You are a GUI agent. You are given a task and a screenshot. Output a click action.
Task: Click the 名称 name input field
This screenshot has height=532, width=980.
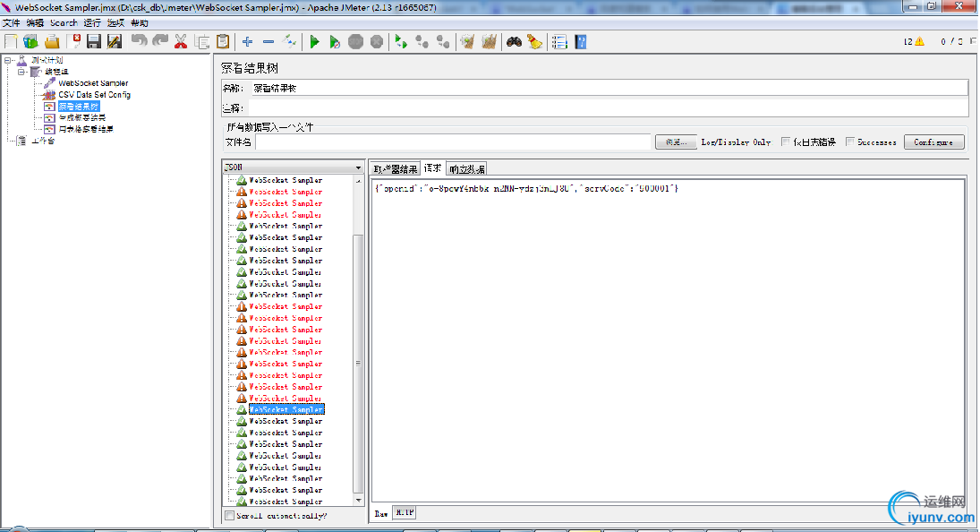click(x=609, y=88)
